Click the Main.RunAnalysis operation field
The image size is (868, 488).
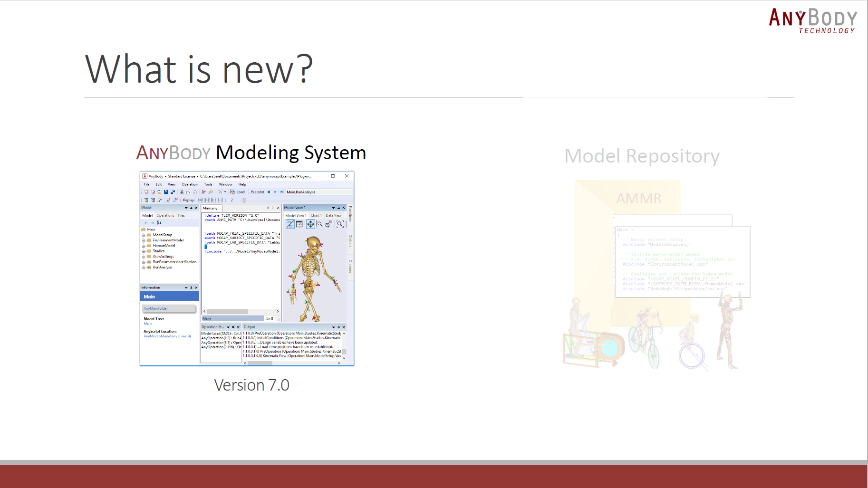click(x=319, y=192)
